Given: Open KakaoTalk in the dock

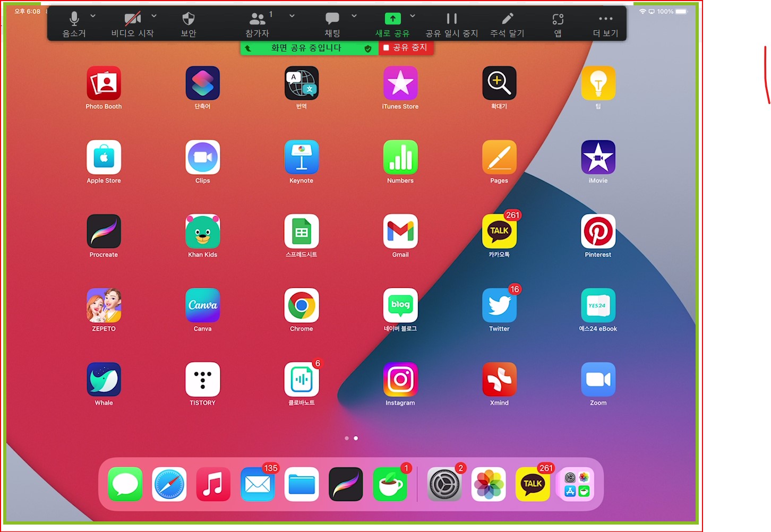Looking at the screenshot, I should 533,484.
